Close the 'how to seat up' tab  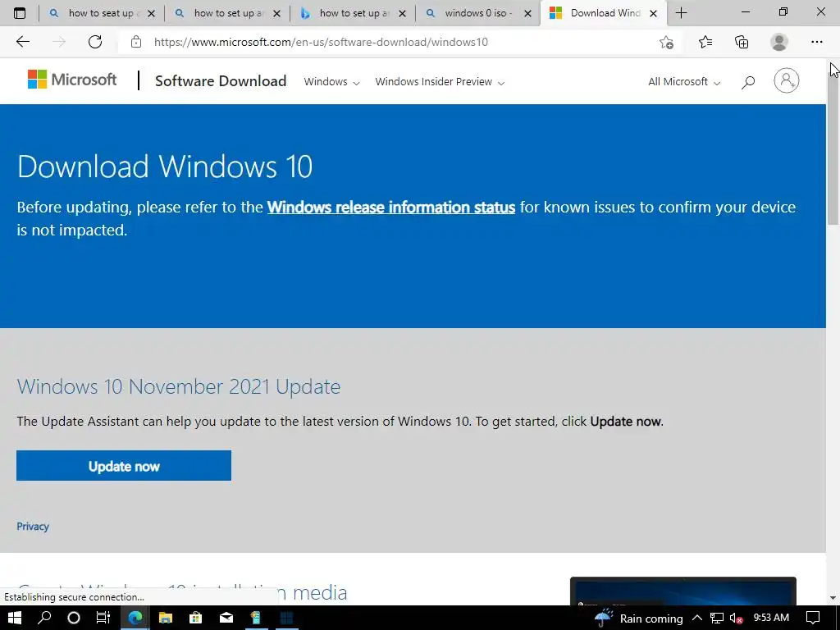151,14
